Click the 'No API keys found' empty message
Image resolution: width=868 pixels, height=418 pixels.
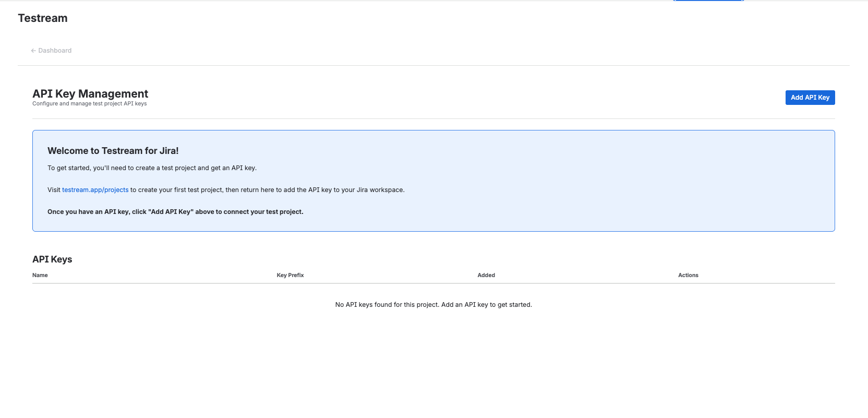433,305
